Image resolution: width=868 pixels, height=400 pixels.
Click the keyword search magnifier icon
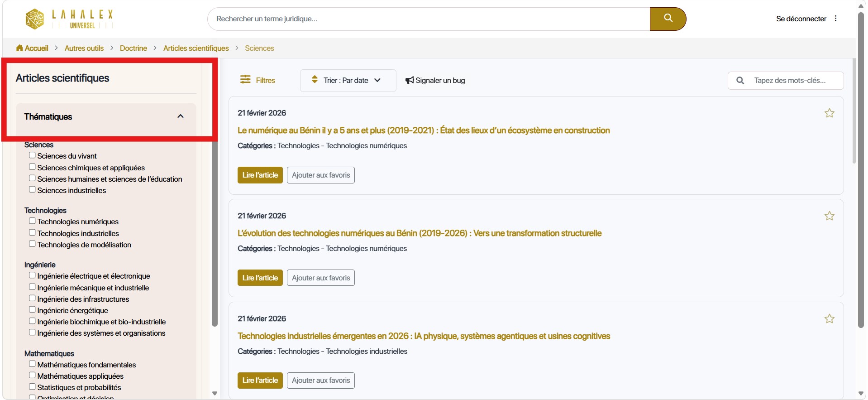(x=740, y=81)
